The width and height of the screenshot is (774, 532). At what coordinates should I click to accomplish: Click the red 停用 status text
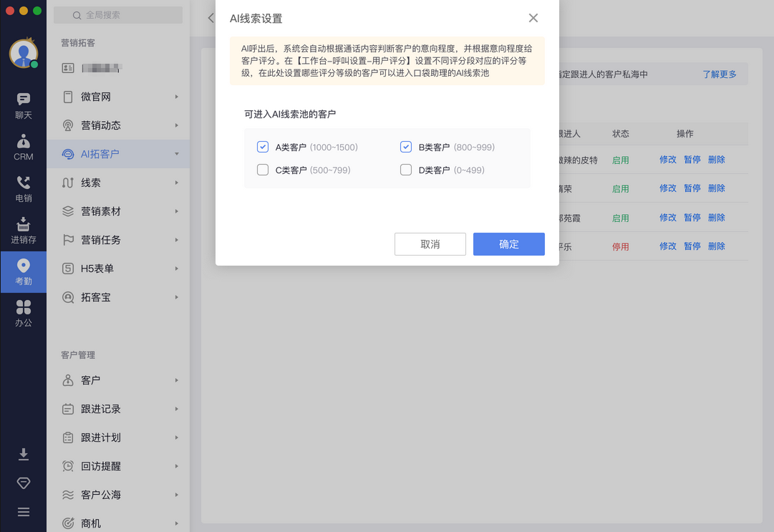pyautogui.click(x=621, y=247)
